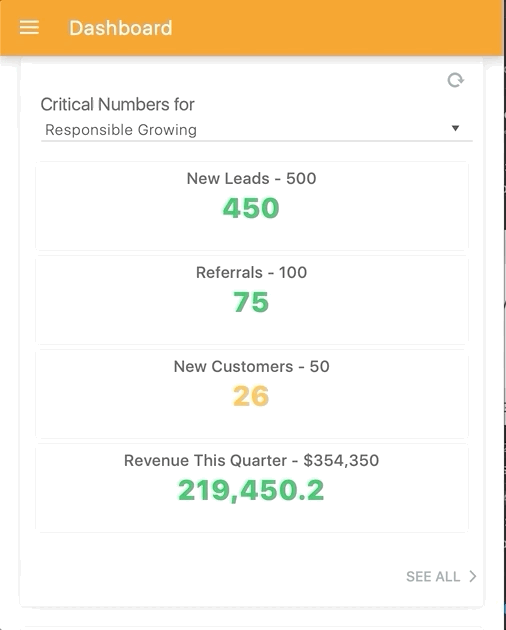
Task: Open the Revenue This Quarter card
Action: (x=252, y=488)
